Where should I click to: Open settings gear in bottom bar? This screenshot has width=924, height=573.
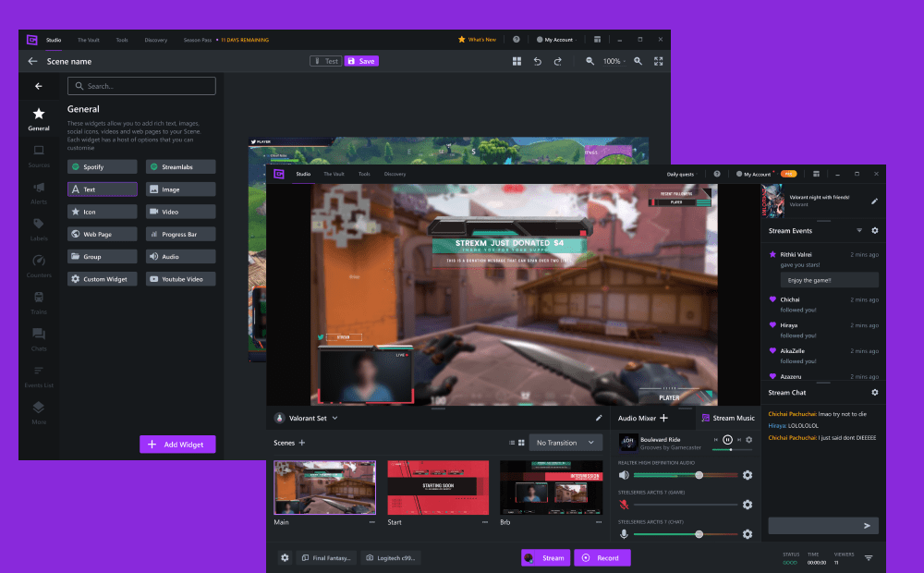pos(285,557)
